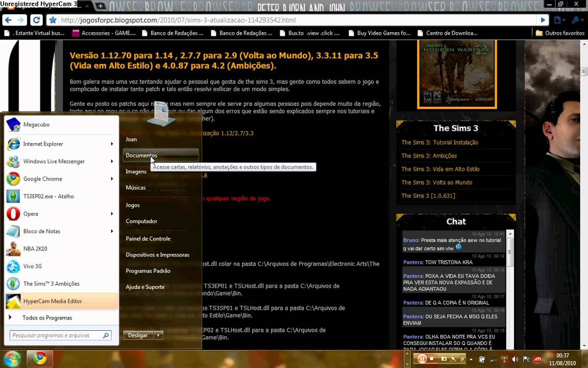Switch to Chrome on the taskbar
588x368 pixels.
click(40, 359)
